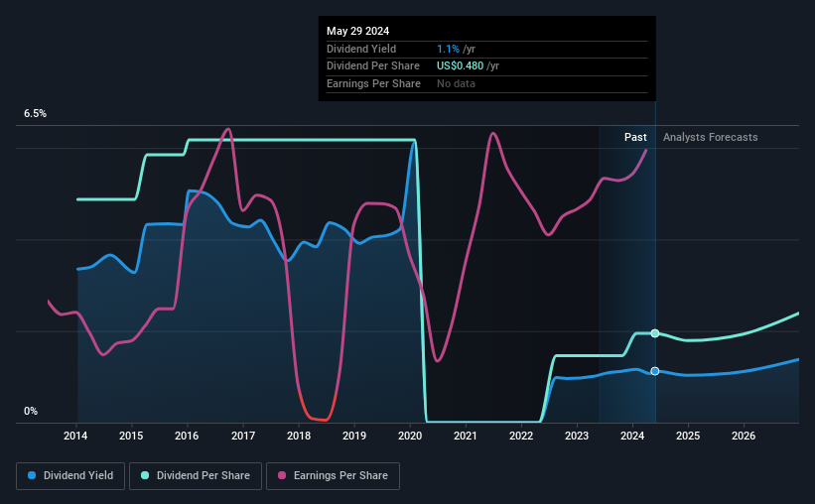
Task: Click the 'May 29 2024' tooltip date
Action: (357, 31)
